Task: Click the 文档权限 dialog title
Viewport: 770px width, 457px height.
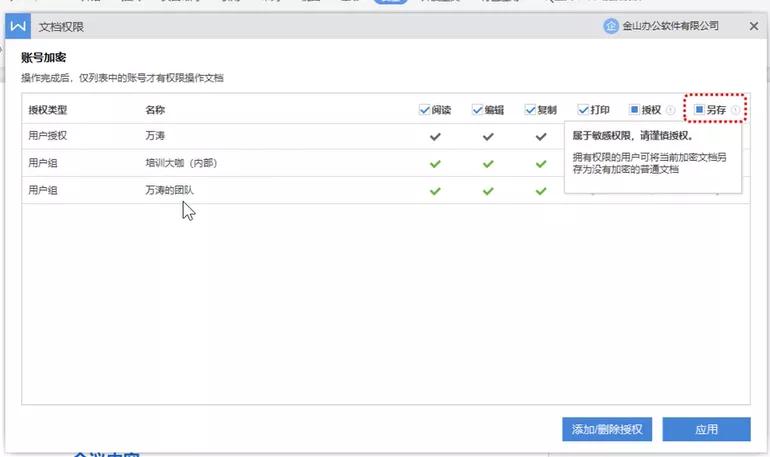Action: click(x=61, y=27)
